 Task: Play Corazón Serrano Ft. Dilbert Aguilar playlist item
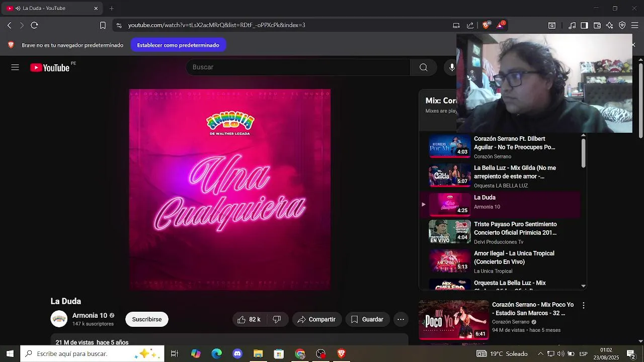click(500, 147)
